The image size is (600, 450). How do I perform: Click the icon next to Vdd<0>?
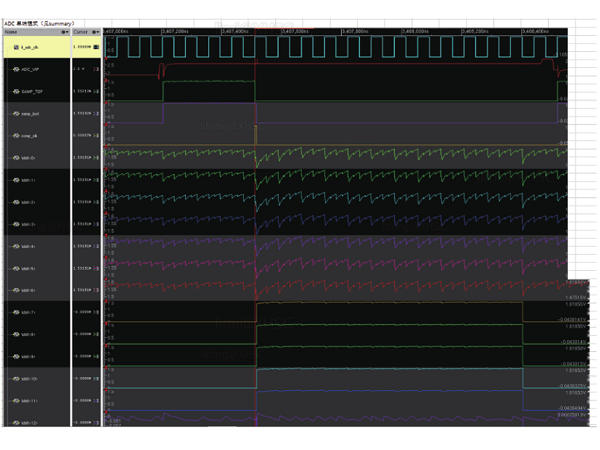16,158
